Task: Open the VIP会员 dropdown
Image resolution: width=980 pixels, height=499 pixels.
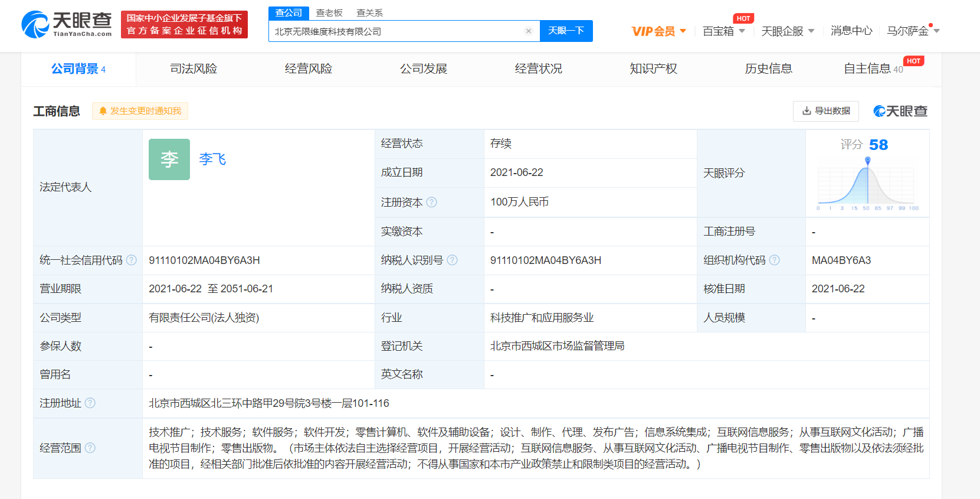Action: tap(658, 31)
